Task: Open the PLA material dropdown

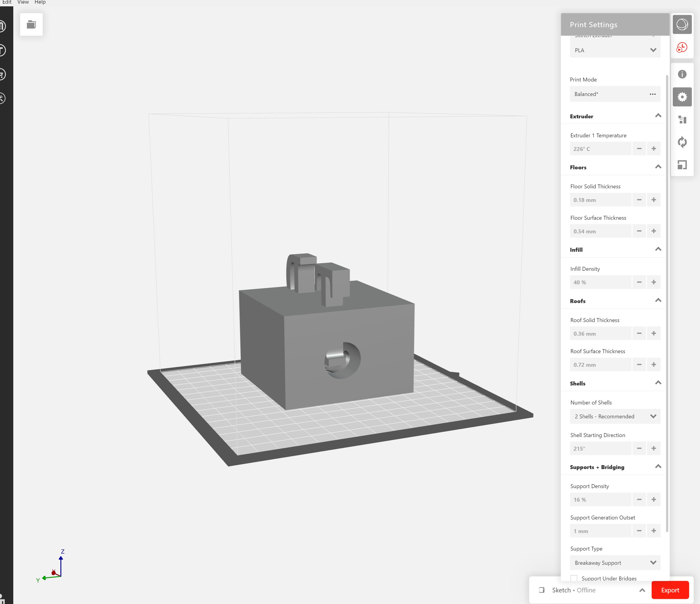Action: click(615, 50)
